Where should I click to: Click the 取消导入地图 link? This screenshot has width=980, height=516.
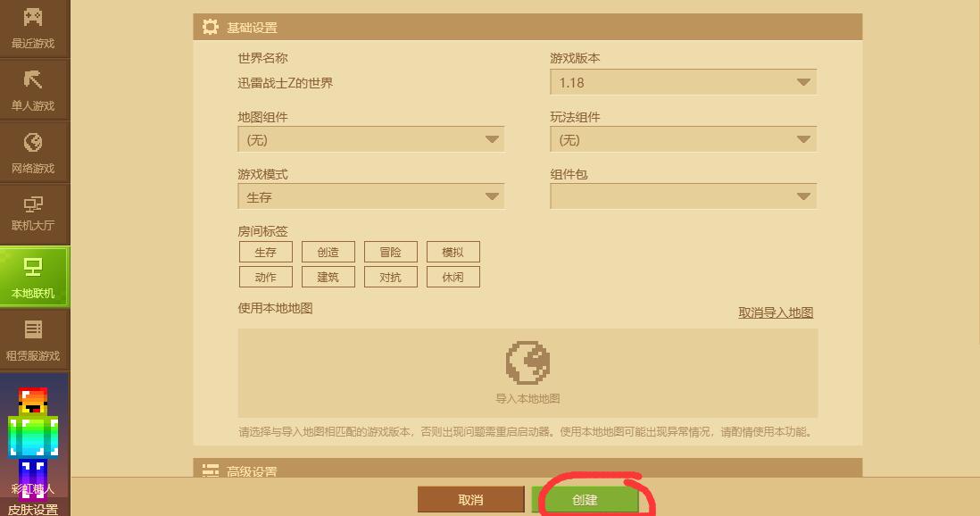776,312
